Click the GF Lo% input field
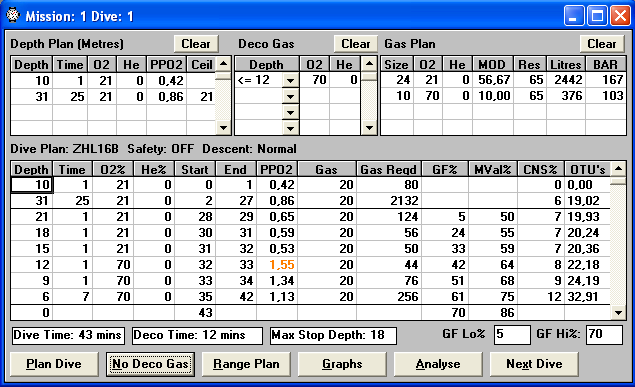The image size is (635, 387). (512, 335)
